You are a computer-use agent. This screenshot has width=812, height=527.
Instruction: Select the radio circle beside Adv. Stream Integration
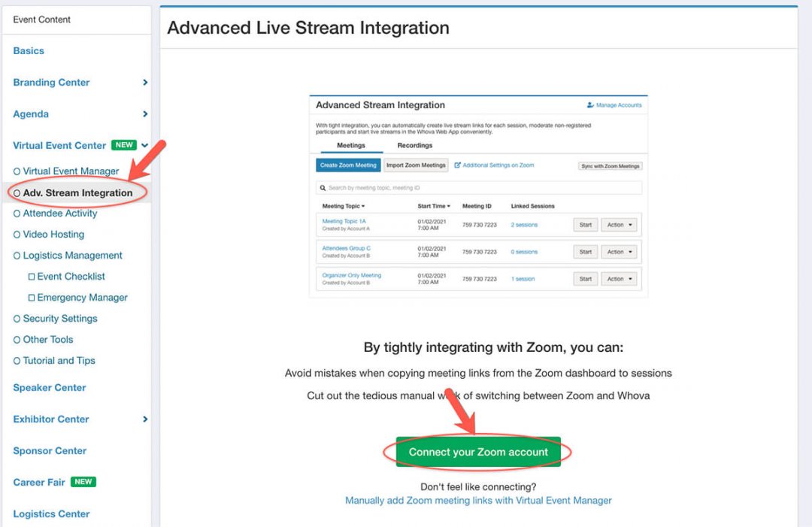(16, 192)
